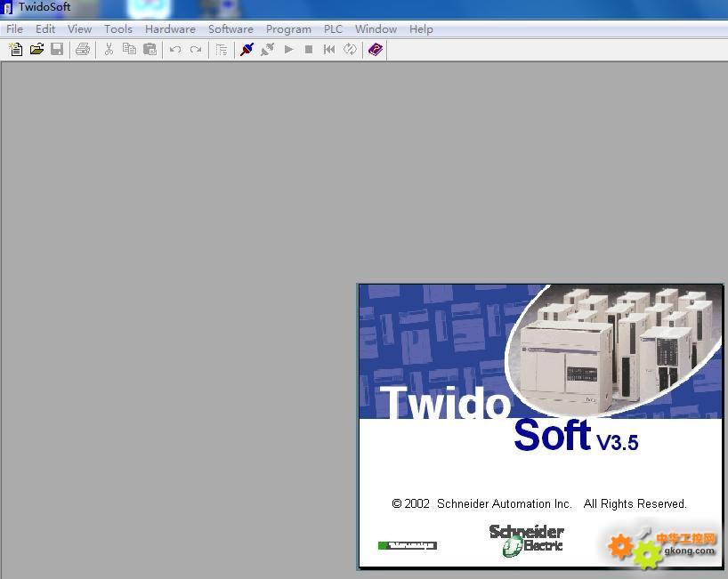The height and width of the screenshot is (579, 728).
Task: Stop the controller with square icon
Action: tap(309, 49)
